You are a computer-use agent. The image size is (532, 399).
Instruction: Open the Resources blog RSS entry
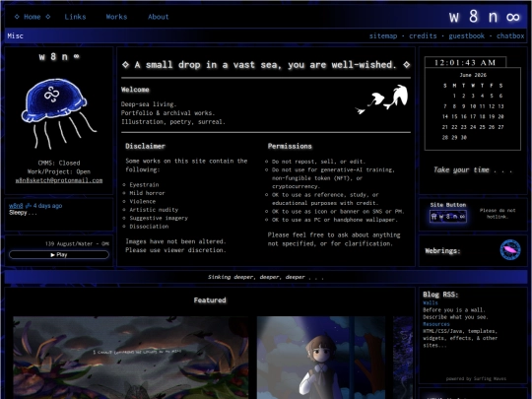coord(436,324)
